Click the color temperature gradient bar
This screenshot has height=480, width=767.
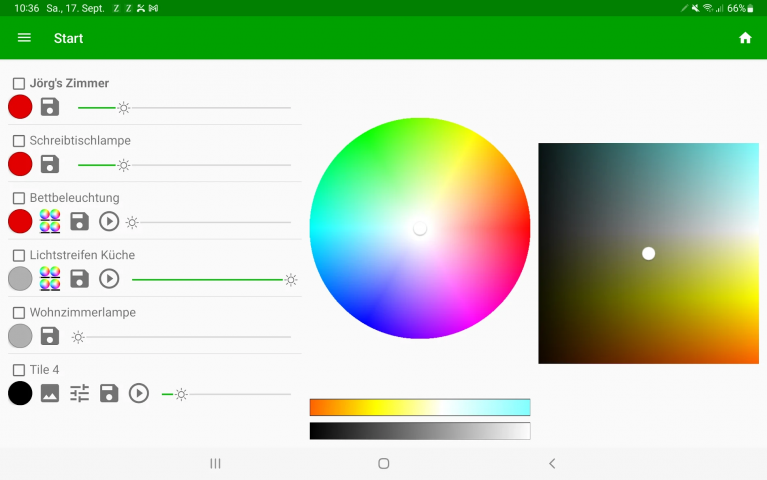point(419,407)
